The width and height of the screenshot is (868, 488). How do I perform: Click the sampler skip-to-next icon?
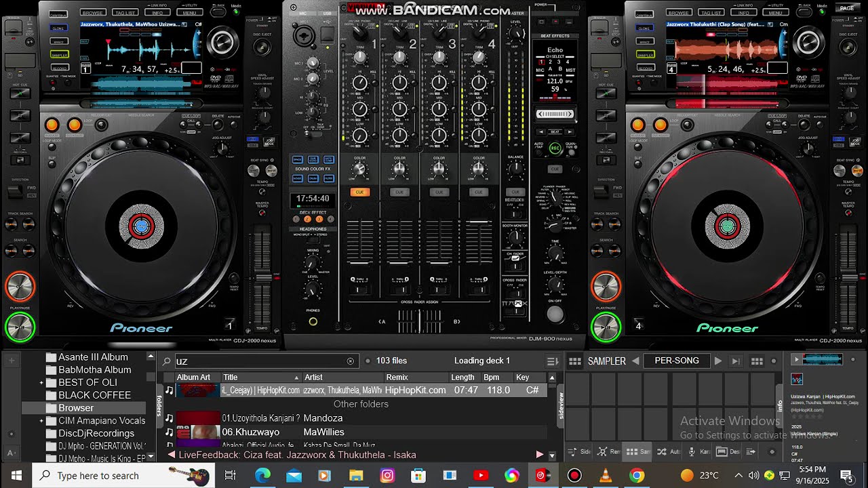[x=736, y=361]
